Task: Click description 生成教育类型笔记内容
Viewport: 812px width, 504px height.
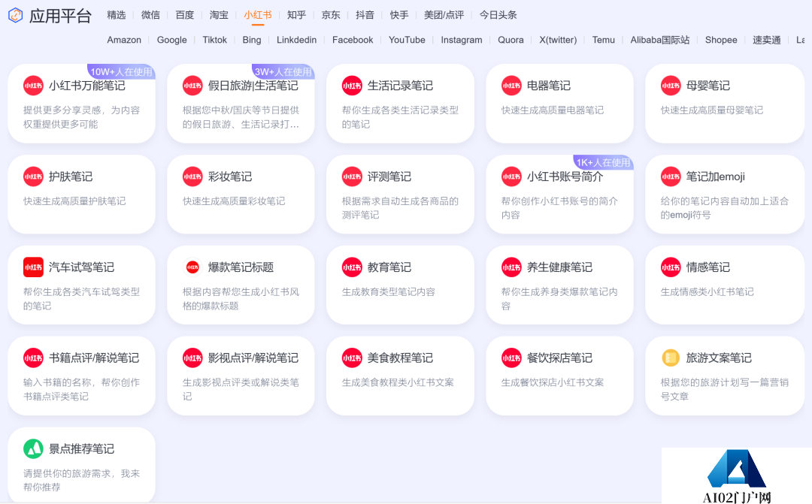Action: [x=389, y=292]
